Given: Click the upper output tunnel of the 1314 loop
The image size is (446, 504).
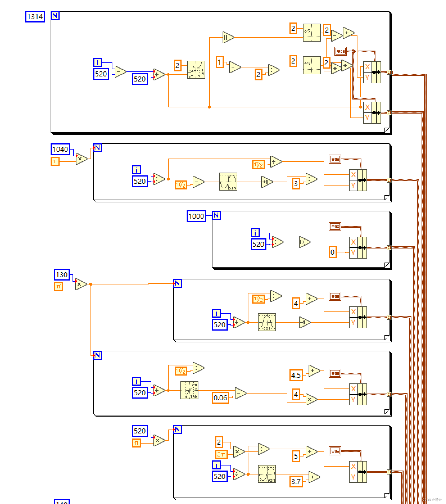Looking at the screenshot, I should coord(389,72).
